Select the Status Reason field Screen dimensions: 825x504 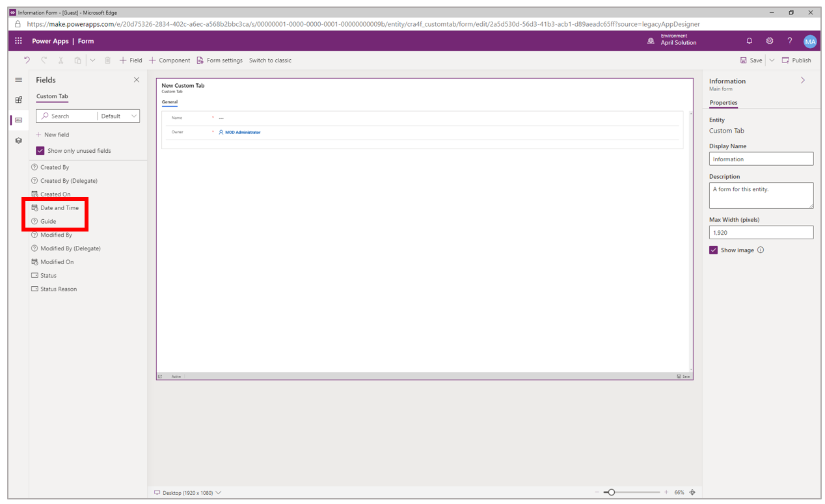pos(54,289)
